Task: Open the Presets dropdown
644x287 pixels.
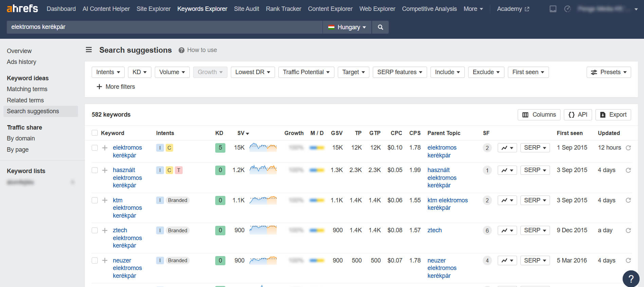Action: (x=609, y=72)
